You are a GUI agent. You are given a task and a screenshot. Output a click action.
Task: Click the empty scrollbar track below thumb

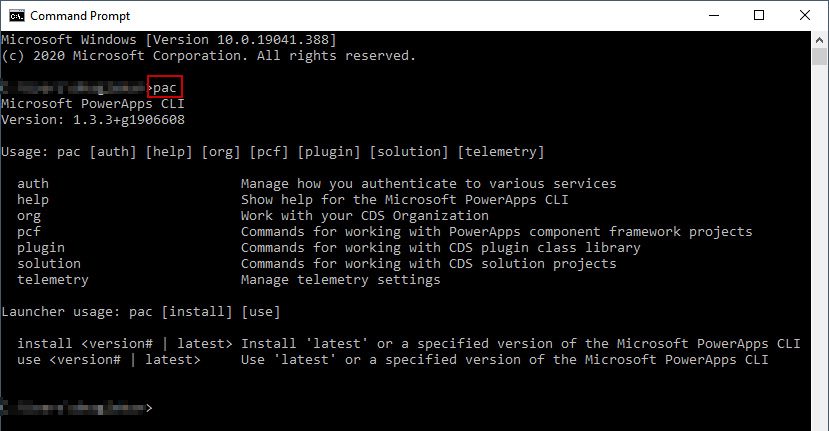[819, 249]
